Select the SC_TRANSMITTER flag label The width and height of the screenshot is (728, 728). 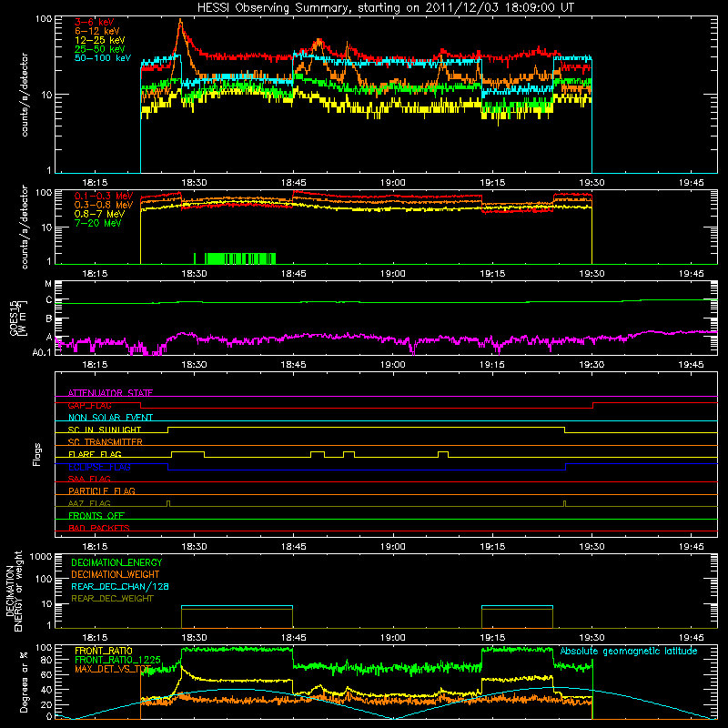pos(106,441)
